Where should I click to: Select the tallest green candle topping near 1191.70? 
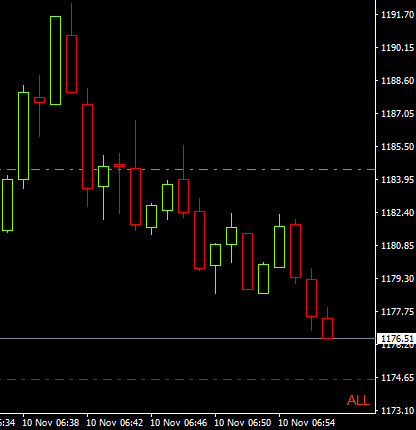click(x=55, y=60)
